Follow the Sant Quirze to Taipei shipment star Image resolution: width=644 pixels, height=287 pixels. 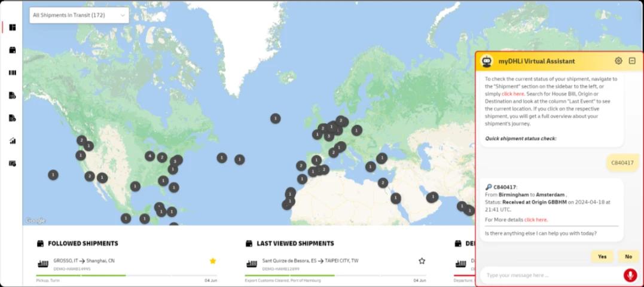click(x=422, y=261)
